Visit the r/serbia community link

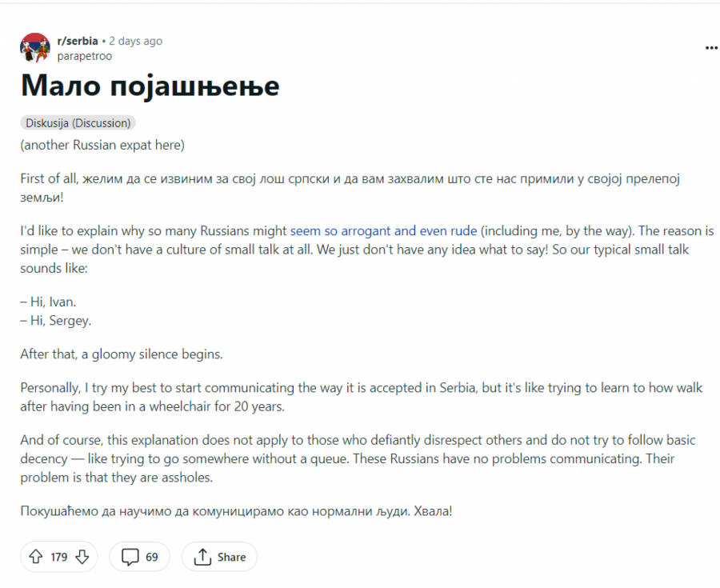point(78,41)
